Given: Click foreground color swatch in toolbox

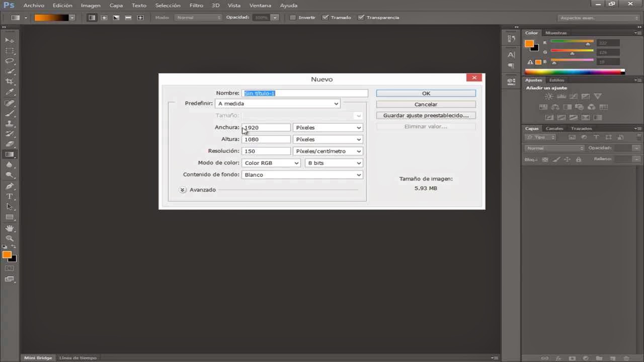Looking at the screenshot, I should click(x=7, y=255).
